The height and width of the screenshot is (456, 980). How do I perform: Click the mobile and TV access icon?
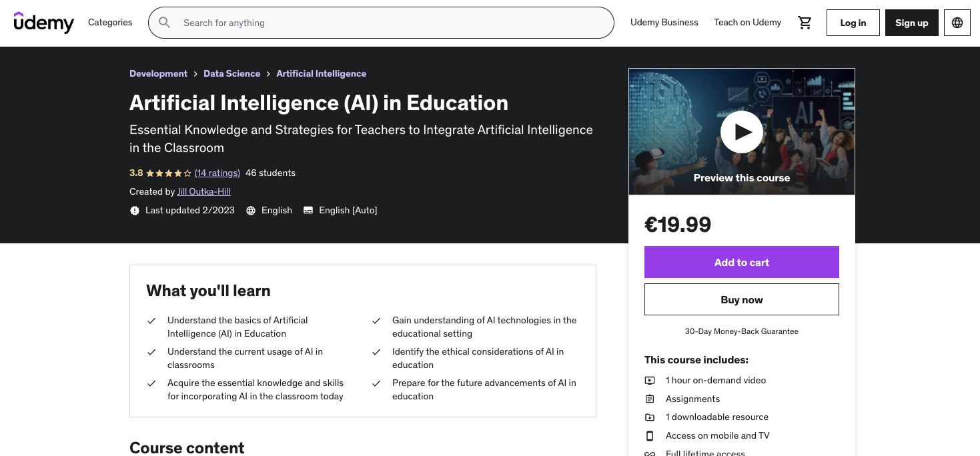(x=650, y=435)
